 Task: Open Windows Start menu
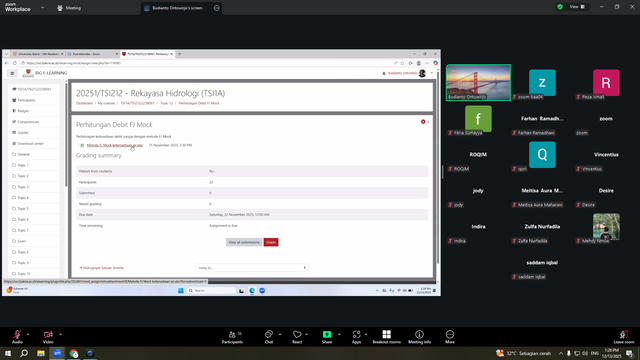(x=8, y=353)
